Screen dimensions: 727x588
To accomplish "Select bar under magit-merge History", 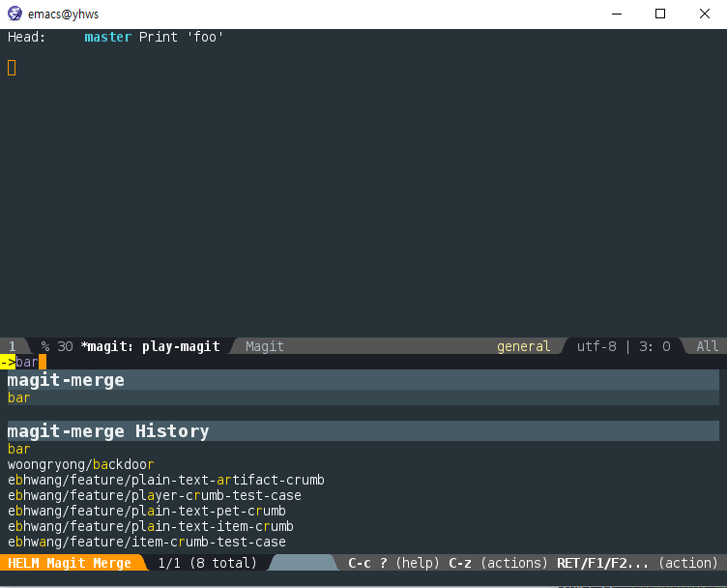I will click(x=18, y=449).
